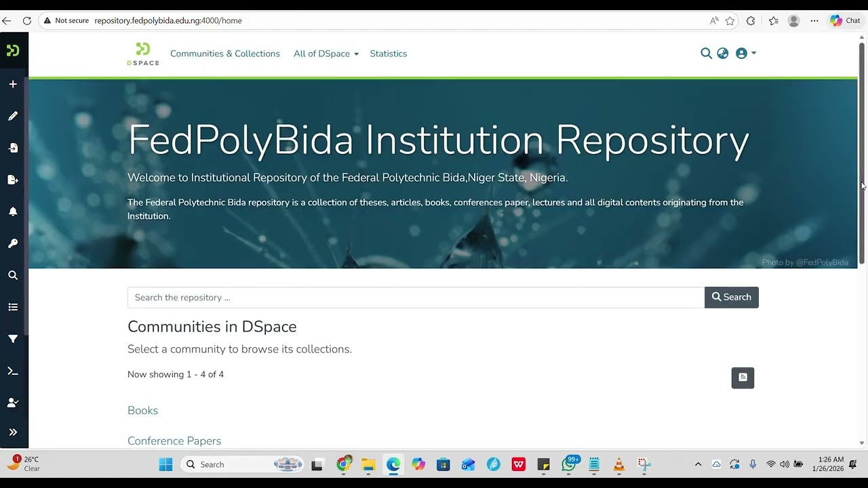Reload the page with refresh icon
The image size is (868, 488).
coord(27,21)
